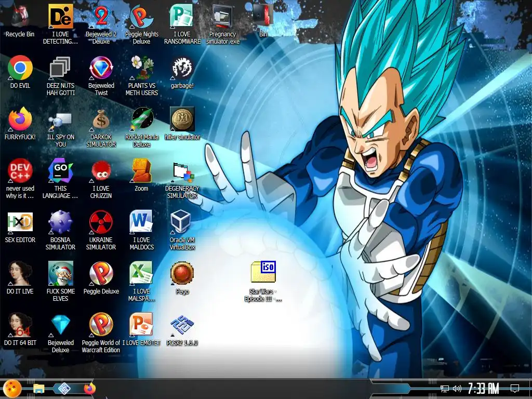Launch Bejeweled Twist
This screenshot has width=532, height=399.
click(x=101, y=68)
